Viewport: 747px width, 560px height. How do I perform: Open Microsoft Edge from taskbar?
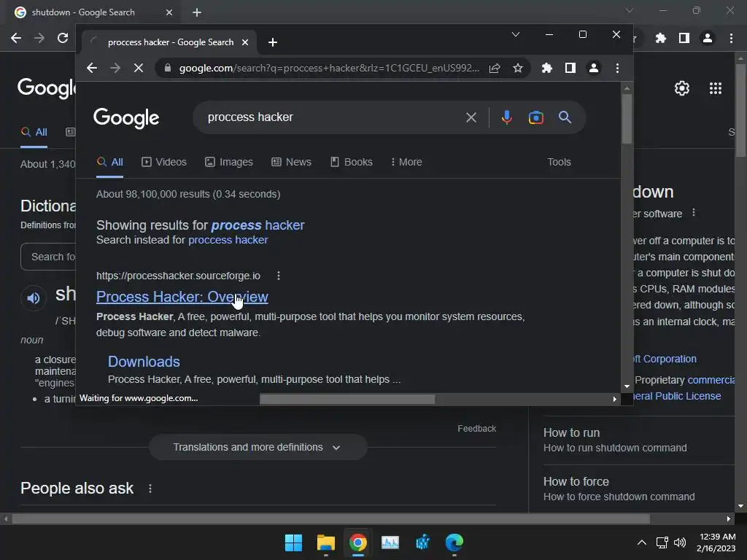click(454, 542)
